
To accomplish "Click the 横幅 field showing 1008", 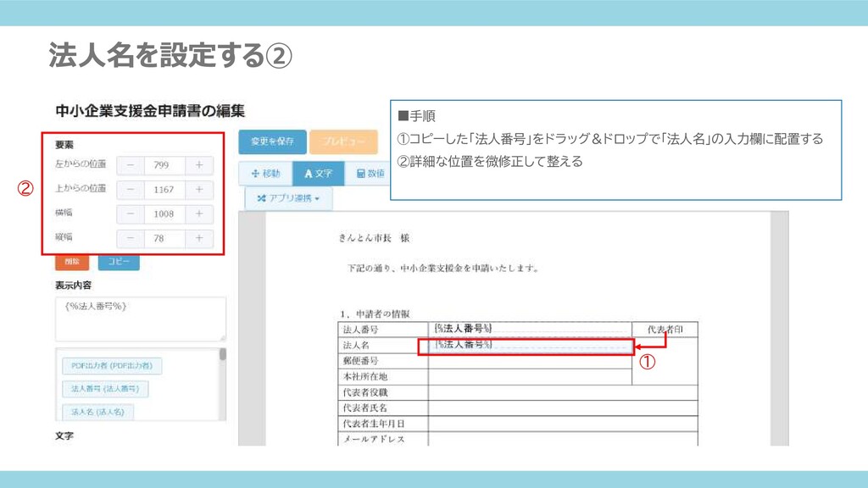I will pyautogui.click(x=165, y=213).
